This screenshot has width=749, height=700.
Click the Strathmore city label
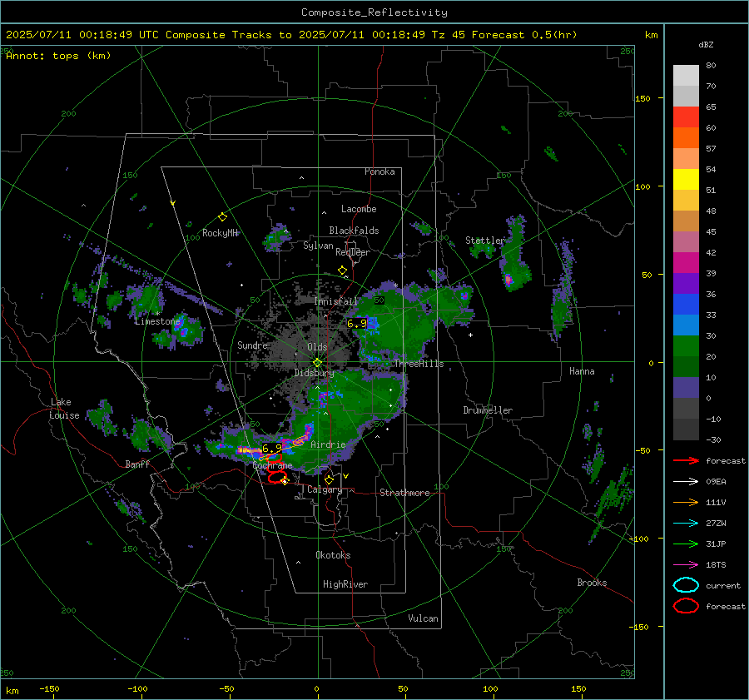[404, 493]
